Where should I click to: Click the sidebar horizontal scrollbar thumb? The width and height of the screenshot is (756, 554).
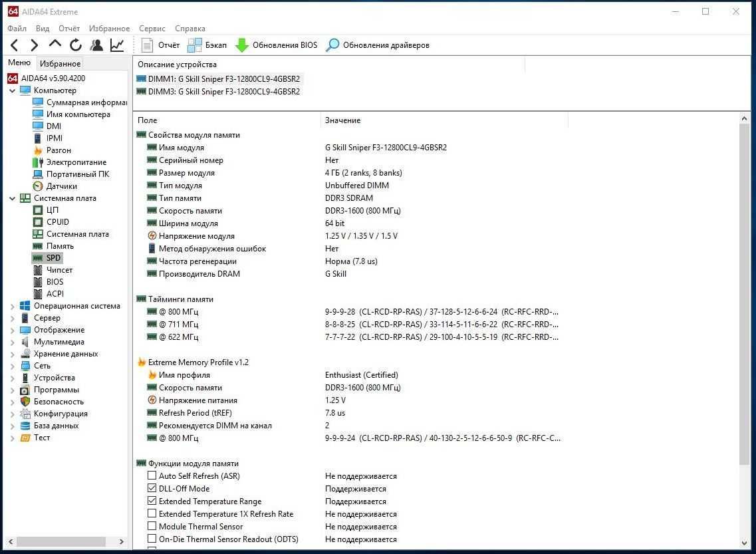[61, 541]
